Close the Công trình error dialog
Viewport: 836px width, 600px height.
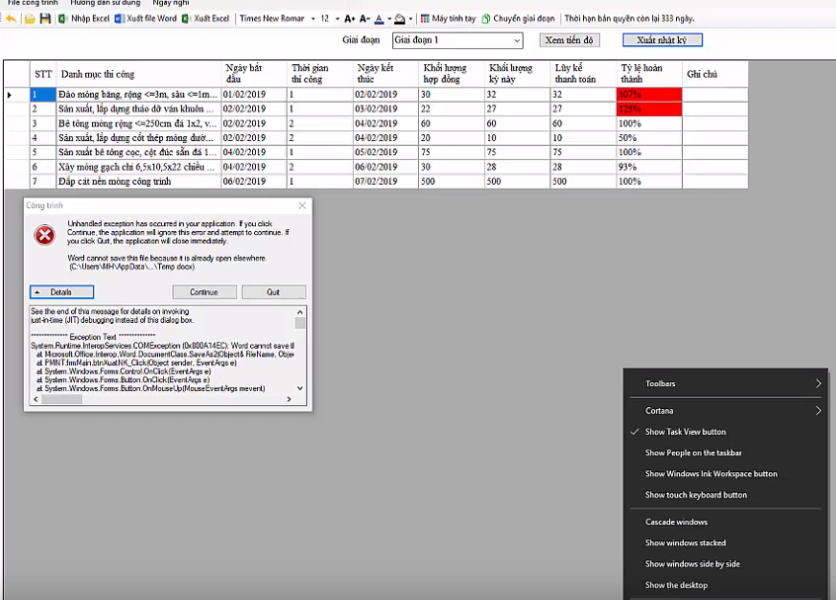pos(302,205)
